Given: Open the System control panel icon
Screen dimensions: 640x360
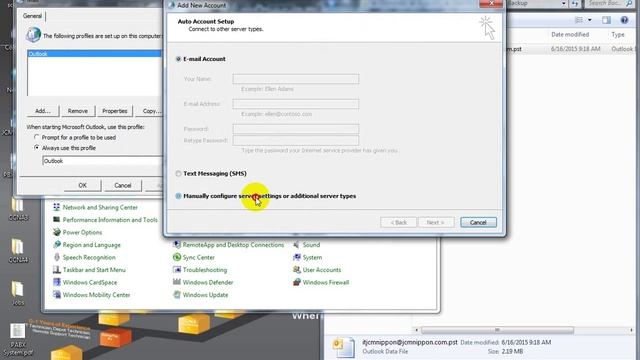Looking at the screenshot, I should click(x=297, y=257).
